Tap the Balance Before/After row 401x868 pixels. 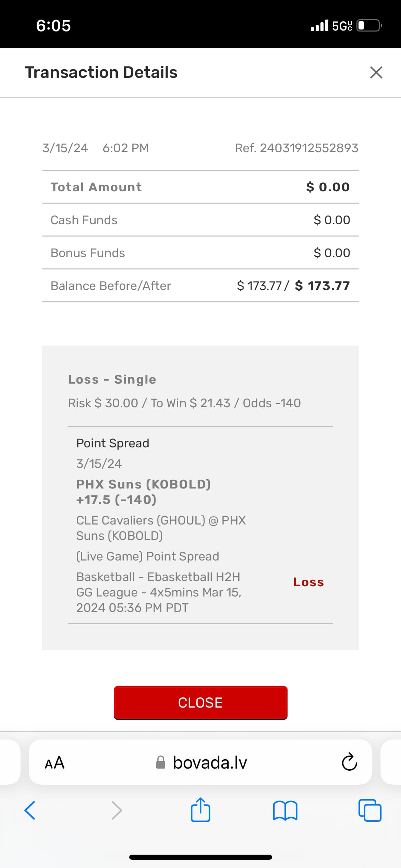click(x=200, y=286)
